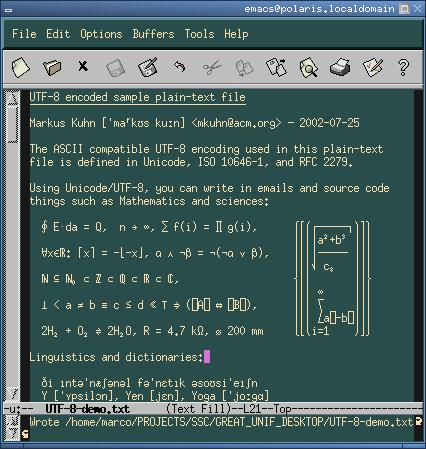Click the UTF-8-demo.txt buffer name in mode line
The width and height of the screenshot is (426, 449).
click(87, 409)
